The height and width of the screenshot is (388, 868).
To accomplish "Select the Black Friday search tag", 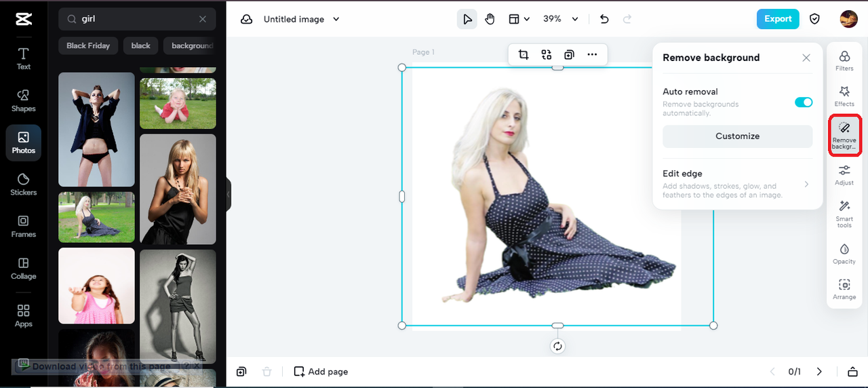I will (x=88, y=45).
